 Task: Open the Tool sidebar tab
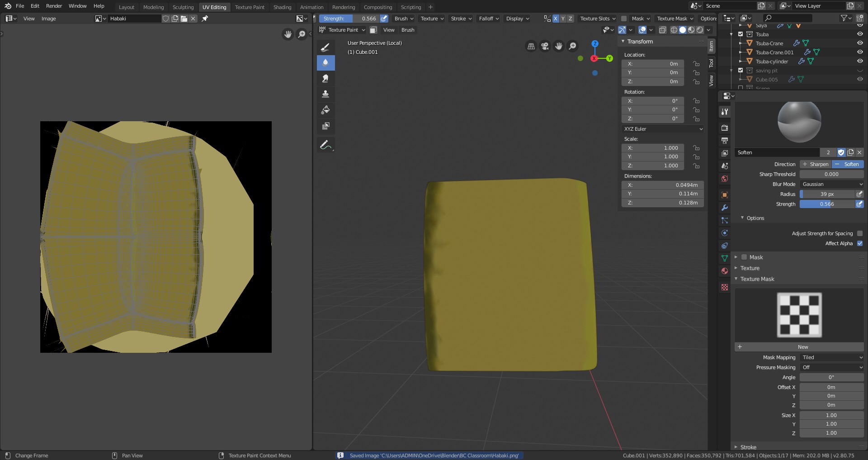point(711,63)
